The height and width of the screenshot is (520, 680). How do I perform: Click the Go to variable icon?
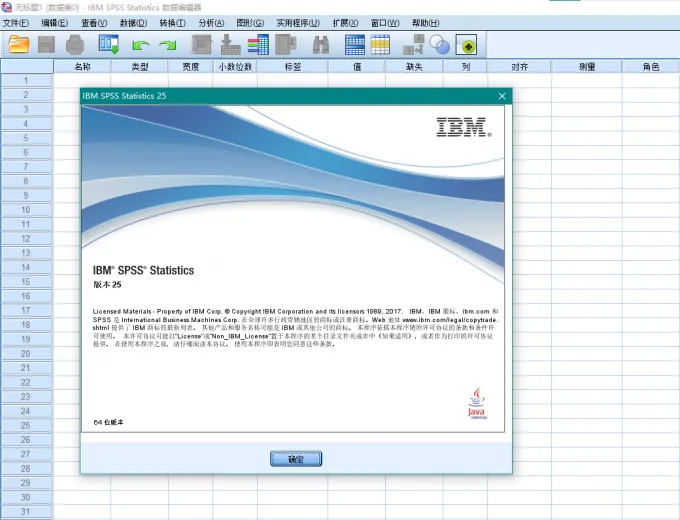[230, 44]
